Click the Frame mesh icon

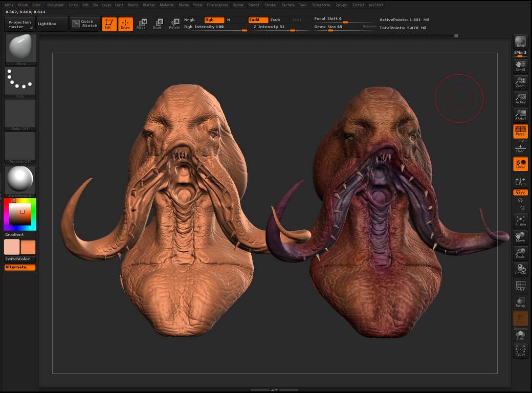520,221
